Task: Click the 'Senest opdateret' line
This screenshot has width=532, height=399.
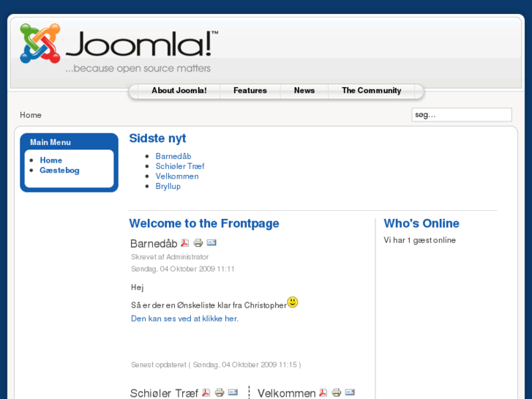Action: pyautogui.click(x=216, y=365)
